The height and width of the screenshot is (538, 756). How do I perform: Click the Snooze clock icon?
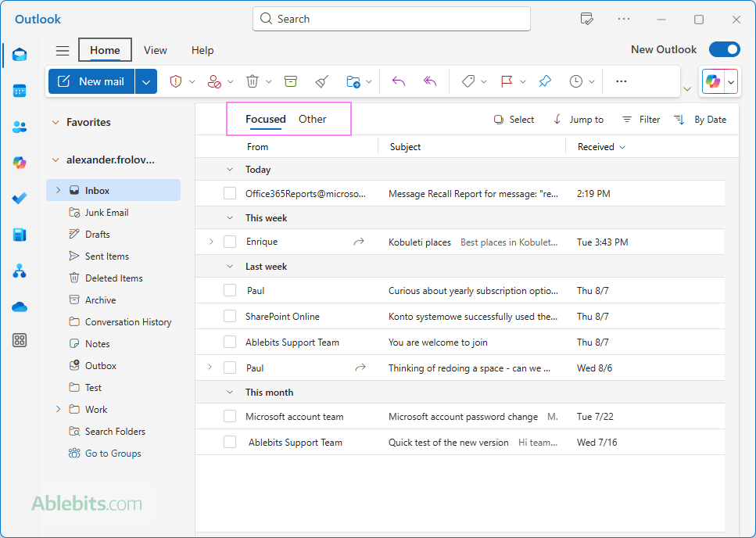point(575,81)
